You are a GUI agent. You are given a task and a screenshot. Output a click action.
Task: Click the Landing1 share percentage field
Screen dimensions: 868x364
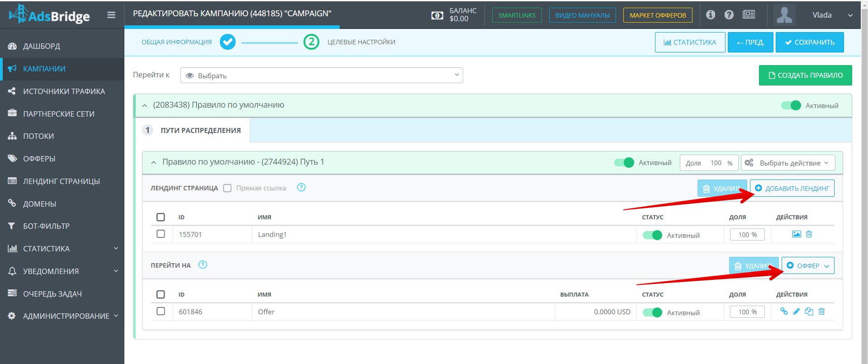[747, 235]
